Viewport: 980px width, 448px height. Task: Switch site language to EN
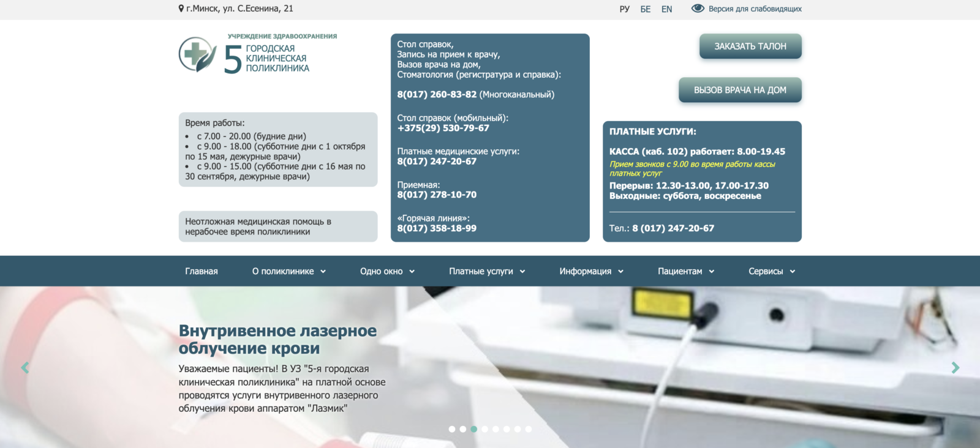(x=666, y=9)
